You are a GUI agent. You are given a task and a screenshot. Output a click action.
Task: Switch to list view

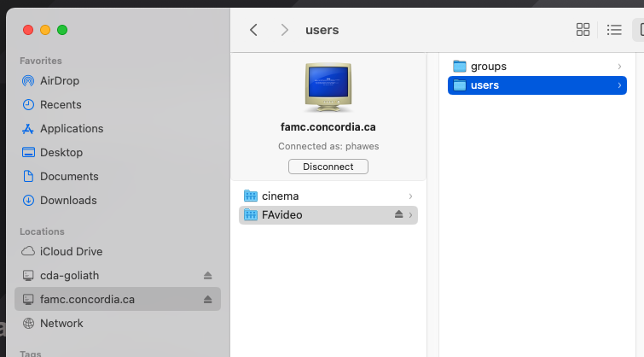[614, 30]
